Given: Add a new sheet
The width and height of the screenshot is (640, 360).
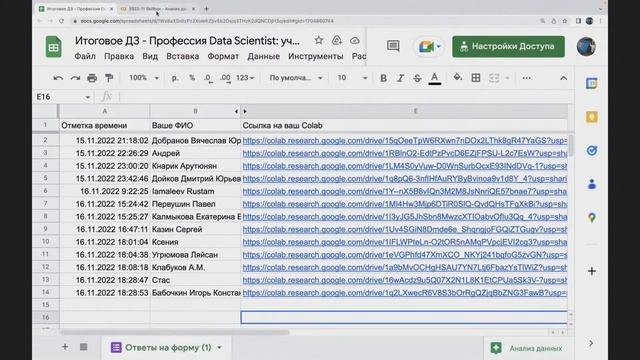Looking at the screenshot, I should click(65, 347).
